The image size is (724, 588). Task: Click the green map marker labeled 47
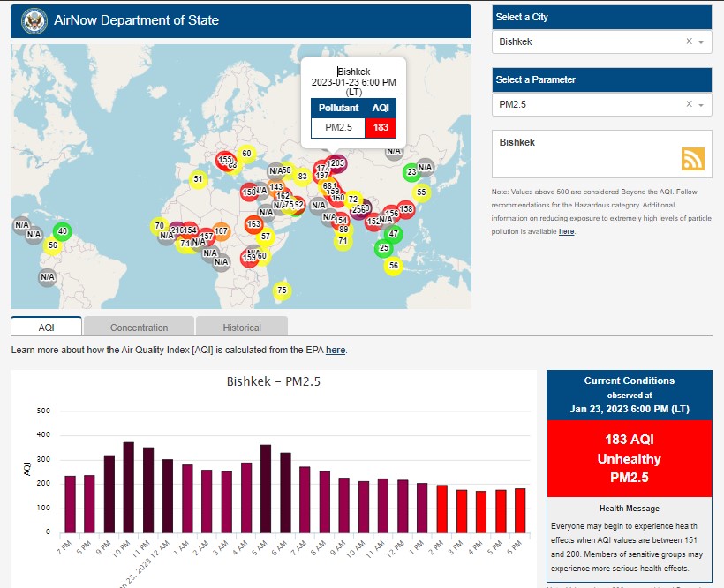point(394,234)
